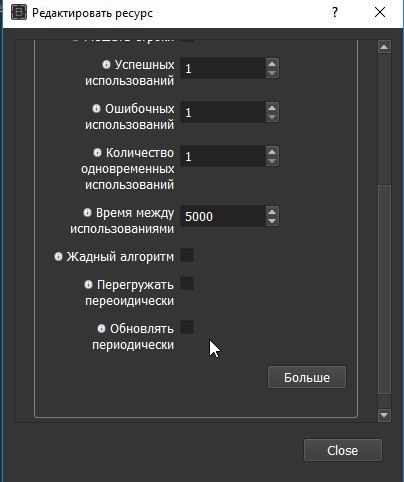
Task: Click the Успешных использований input field
Action: (223, 68)
